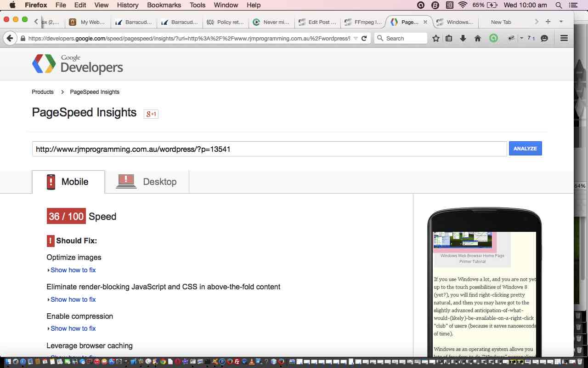Open VLC cone icon in Dock
Viewport: 588px width, 368px height.
click(252, 362)
